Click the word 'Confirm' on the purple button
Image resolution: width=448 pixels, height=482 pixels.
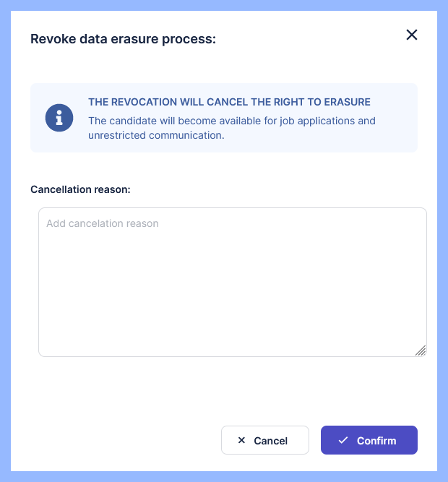[x=376, y=441]
